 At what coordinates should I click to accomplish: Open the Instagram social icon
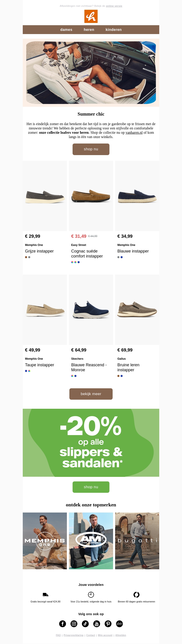pyautogui.click(x=74, y=624)
